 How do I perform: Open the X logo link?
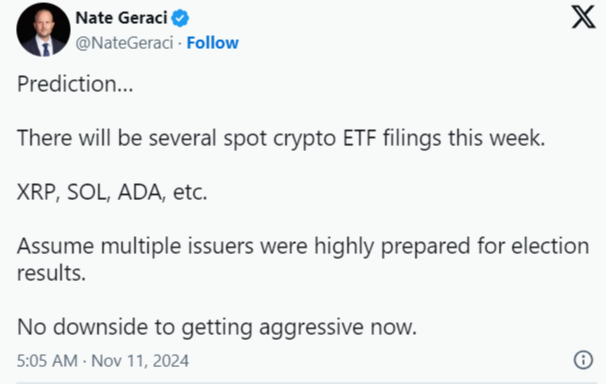(583, 17)
